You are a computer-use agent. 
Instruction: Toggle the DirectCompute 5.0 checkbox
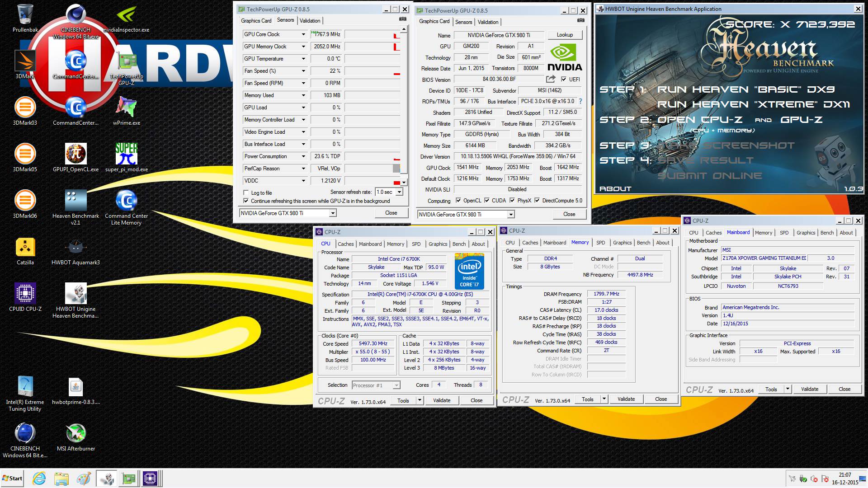pyautogui.click(x=537, y=201)
